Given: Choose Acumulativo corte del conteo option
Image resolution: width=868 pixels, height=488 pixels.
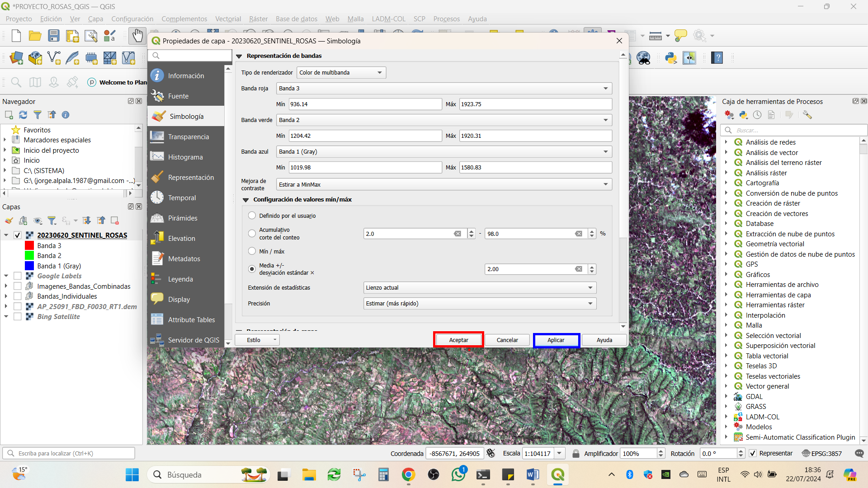Looking at the screenshot, I should click(252, 234).
